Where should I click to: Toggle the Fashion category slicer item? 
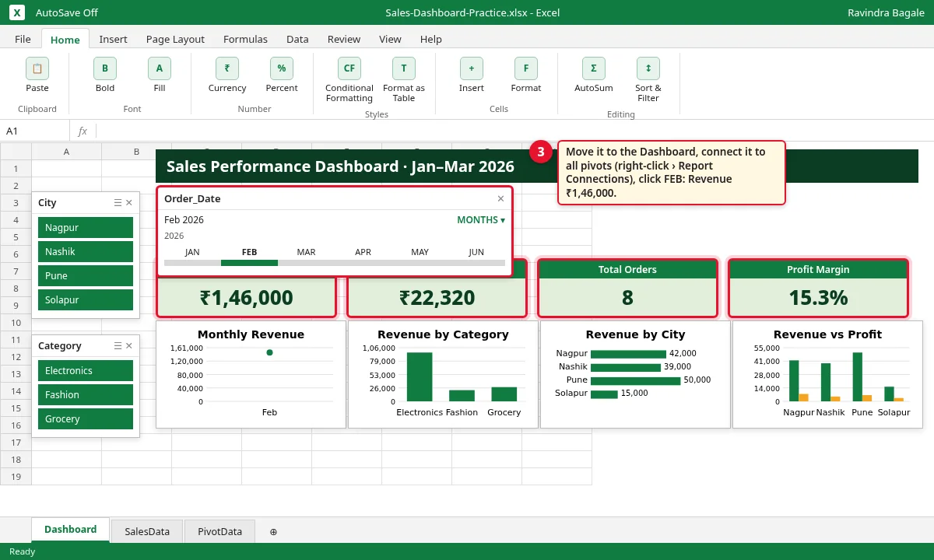point(86,395)
